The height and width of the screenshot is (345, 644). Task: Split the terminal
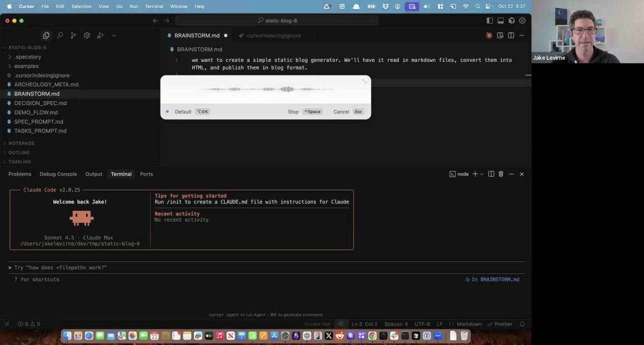tap(491, 174)
